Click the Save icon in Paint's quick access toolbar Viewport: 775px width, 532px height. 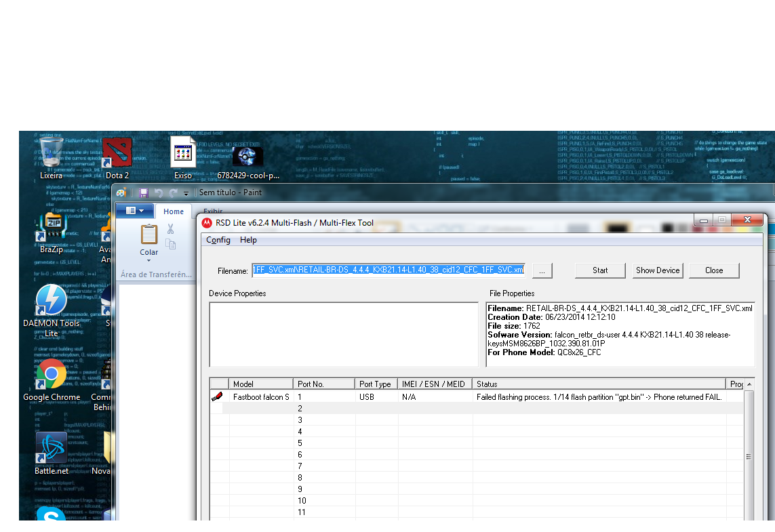coord(143,192)
